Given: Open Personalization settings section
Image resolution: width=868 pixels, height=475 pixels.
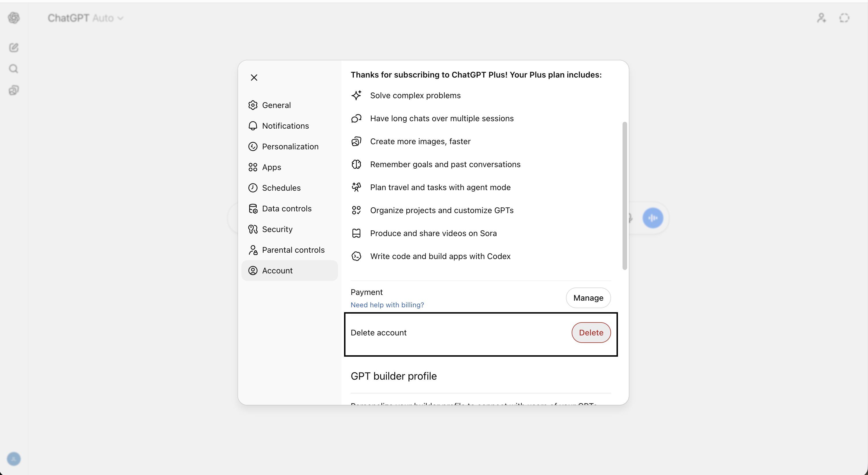Looking at the screenshot, I should pyautogui.click(x=290, y=147).
